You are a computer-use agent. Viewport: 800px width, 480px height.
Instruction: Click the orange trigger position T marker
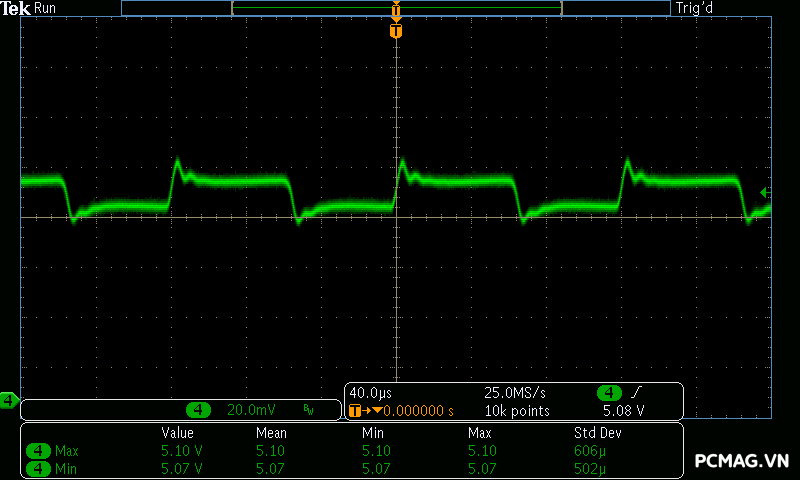click(x=396, y=32)
